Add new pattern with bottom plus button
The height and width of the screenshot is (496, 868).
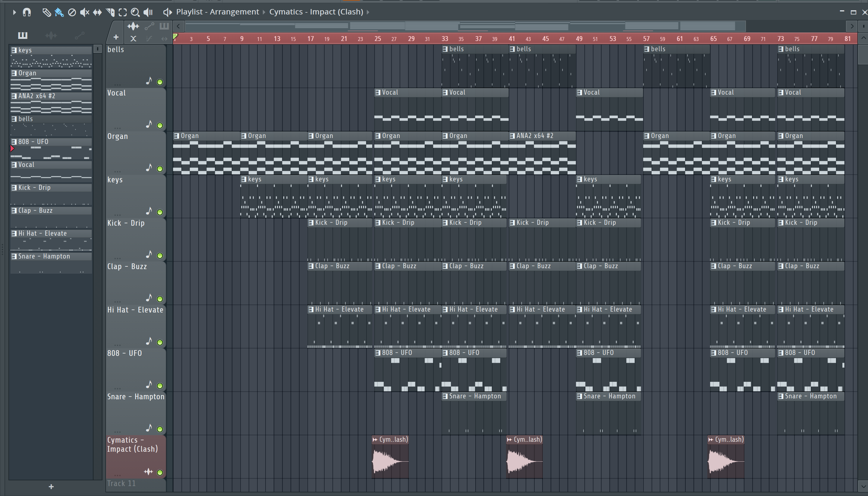click(51, 487)
